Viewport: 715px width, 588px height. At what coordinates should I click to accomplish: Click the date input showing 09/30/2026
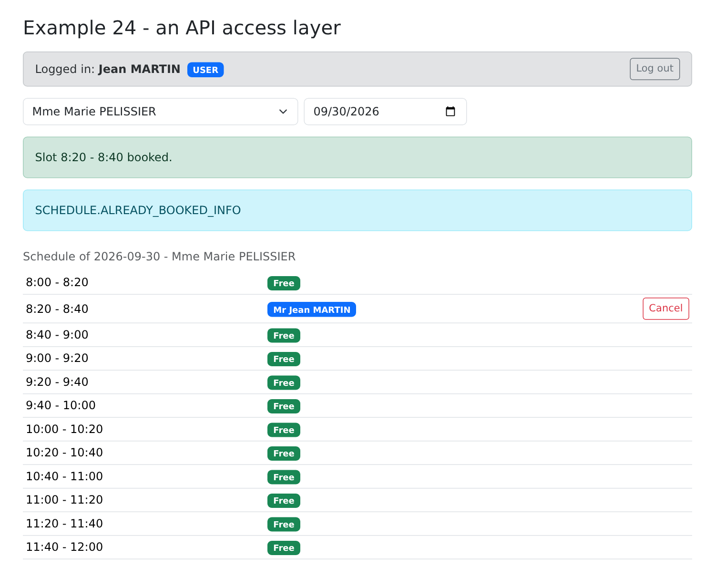click(385, 112)
